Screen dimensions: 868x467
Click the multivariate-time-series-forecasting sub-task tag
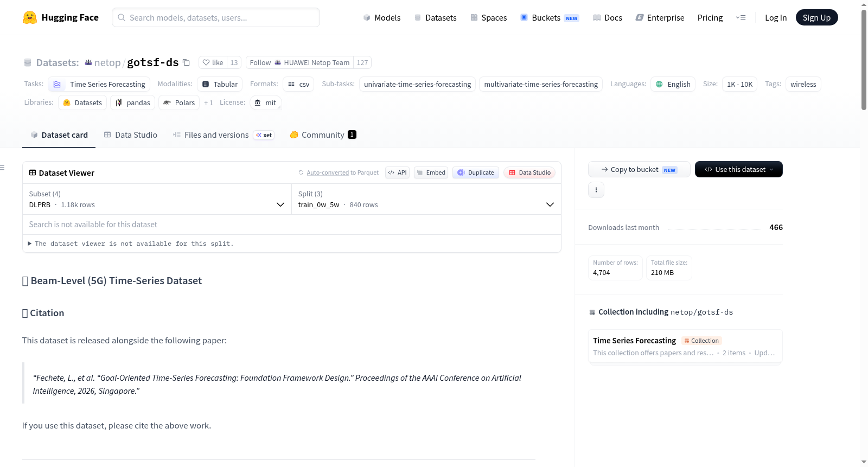pyautogui.click(x=541, y=84)
